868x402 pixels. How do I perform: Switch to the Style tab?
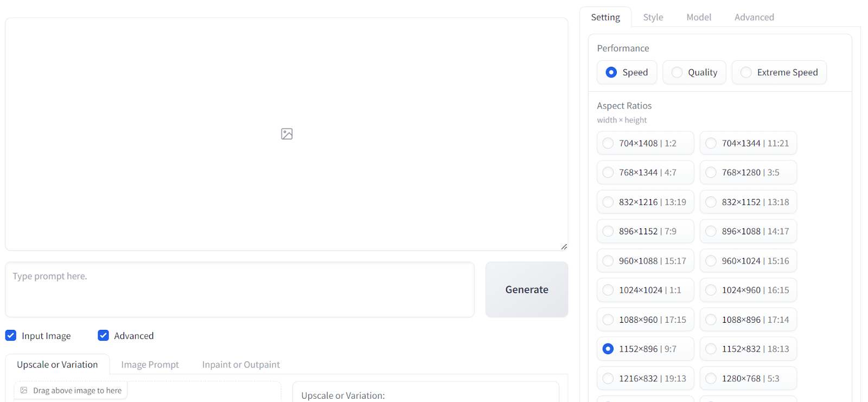tap(653, 17)
